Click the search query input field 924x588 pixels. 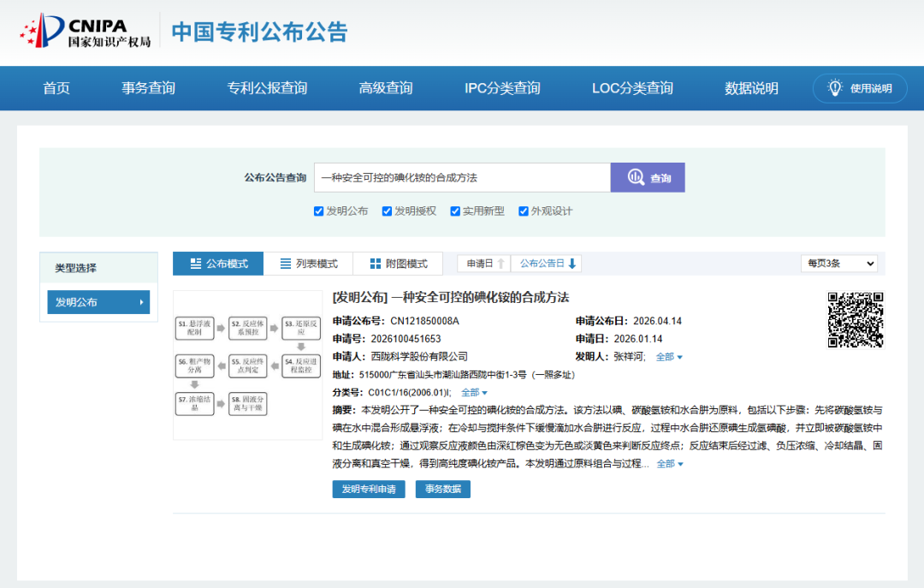(x=463, y=177)
